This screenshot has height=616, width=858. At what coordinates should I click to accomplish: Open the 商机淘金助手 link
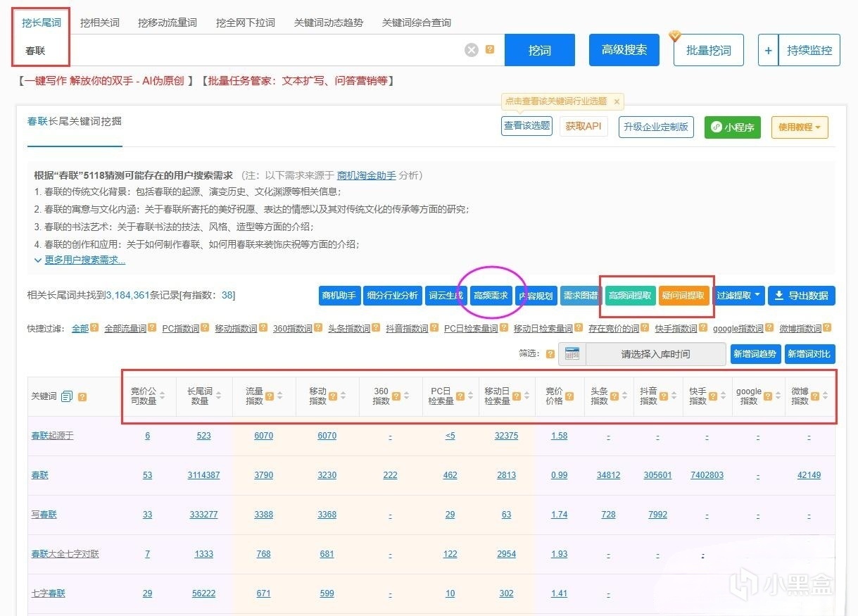click(x=366, y=175)
